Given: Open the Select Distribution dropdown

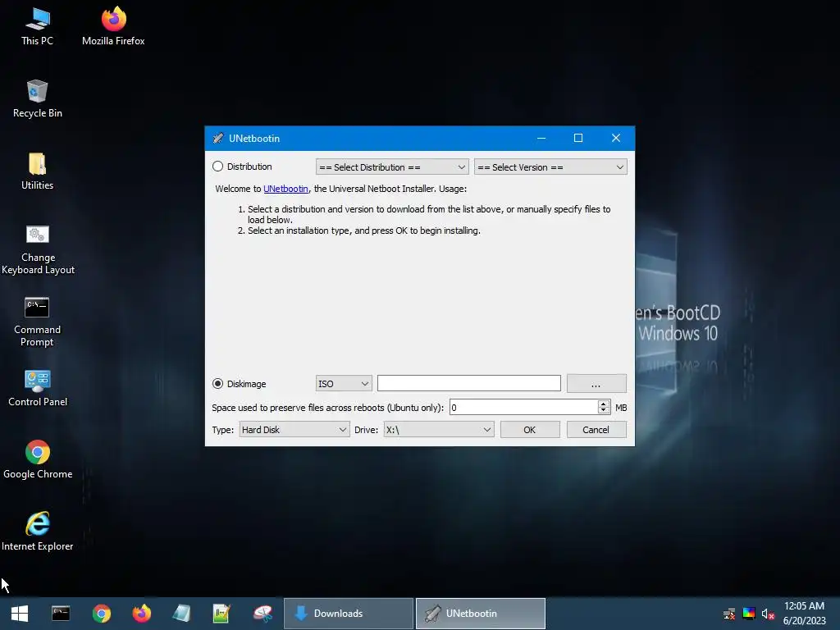Looking at the screenshot, I should [x=392, y=167].
